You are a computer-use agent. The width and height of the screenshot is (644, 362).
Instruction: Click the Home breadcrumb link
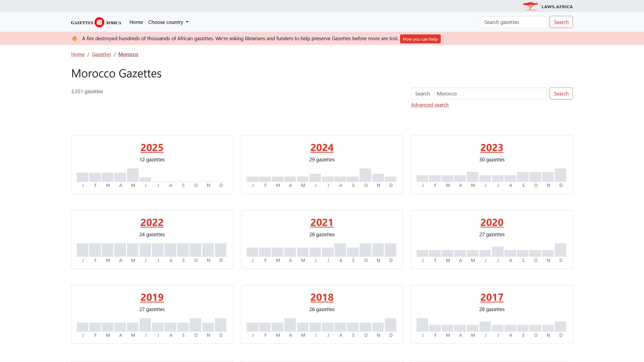pyautogui.click(x=78, y=54)
